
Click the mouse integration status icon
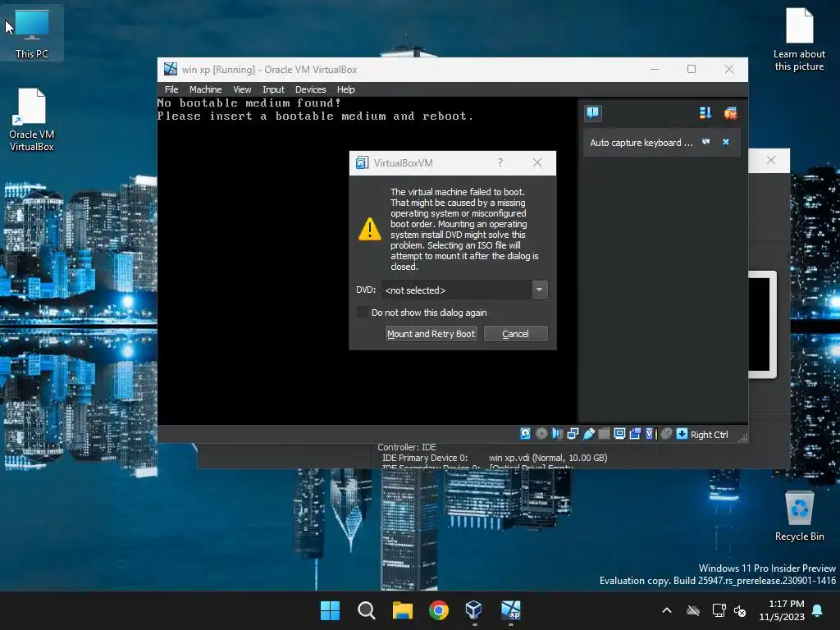(666, 434)
